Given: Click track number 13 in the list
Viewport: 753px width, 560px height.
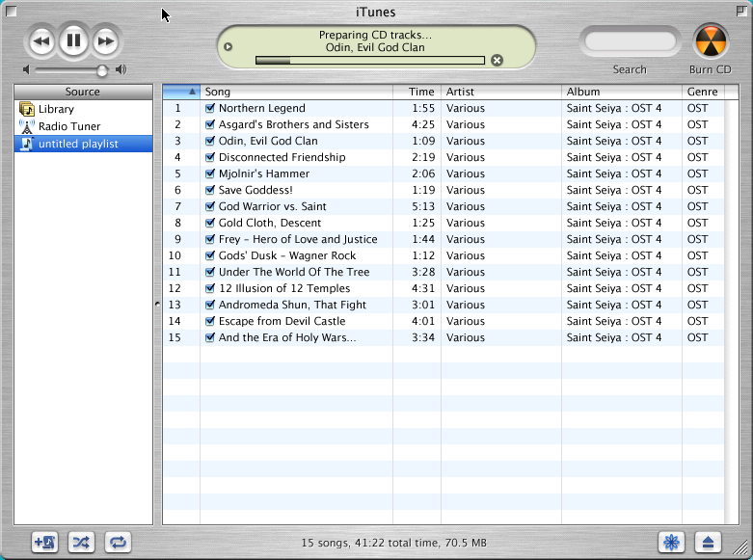Looking at the screenshot, I should 175,305.
